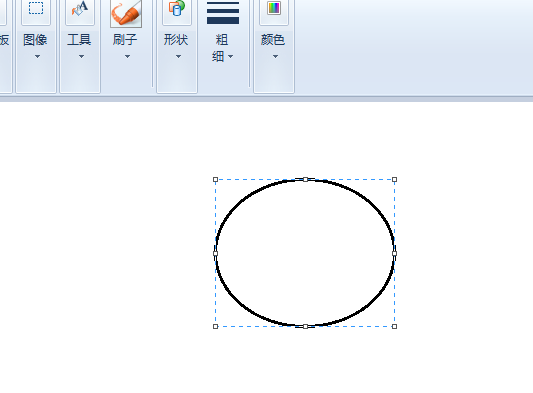
Task: Click the 颜色 label
Action: tap(273, 40)
